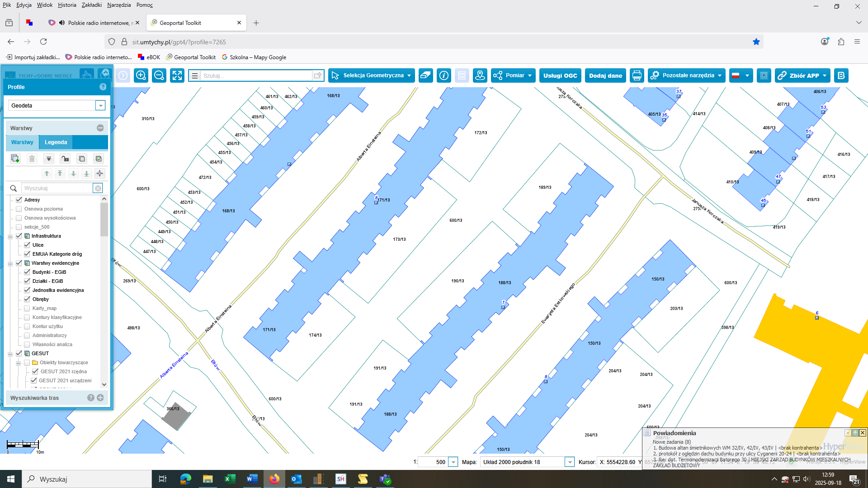Open the Zakładki browser menu
Image resolution: width=868 pixels, height=488 pixels.
[x=91, y=5]
